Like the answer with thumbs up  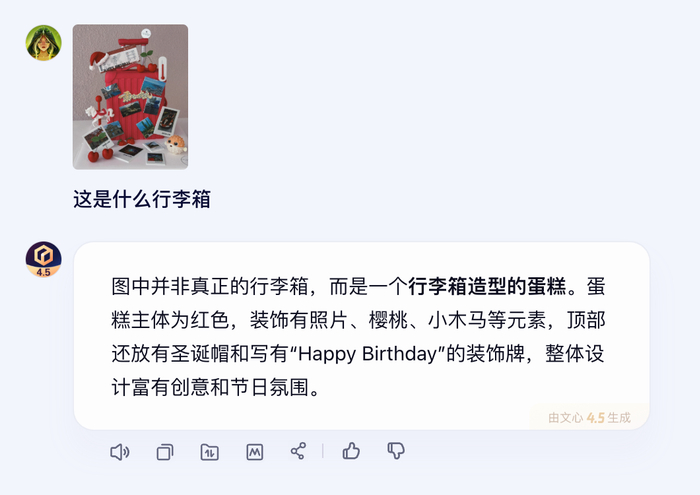(x=351, y=451)
